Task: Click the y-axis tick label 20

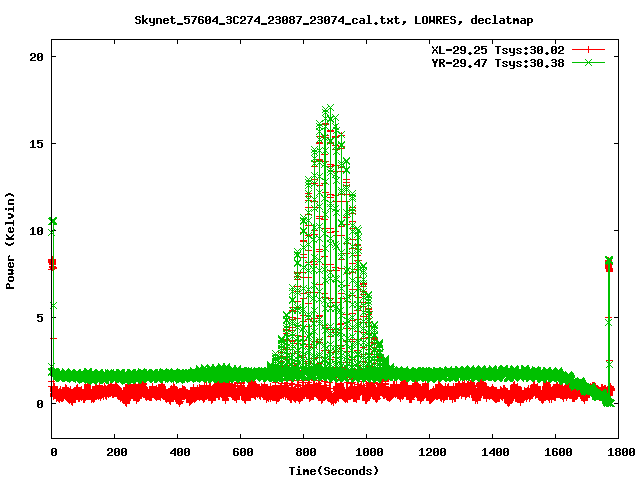Action: (36, 57)
